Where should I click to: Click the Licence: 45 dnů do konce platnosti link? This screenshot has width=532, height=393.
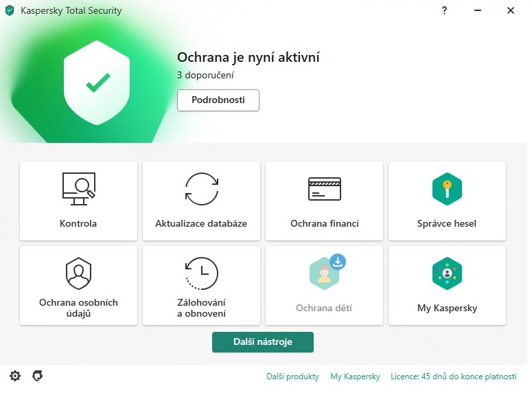454,377
